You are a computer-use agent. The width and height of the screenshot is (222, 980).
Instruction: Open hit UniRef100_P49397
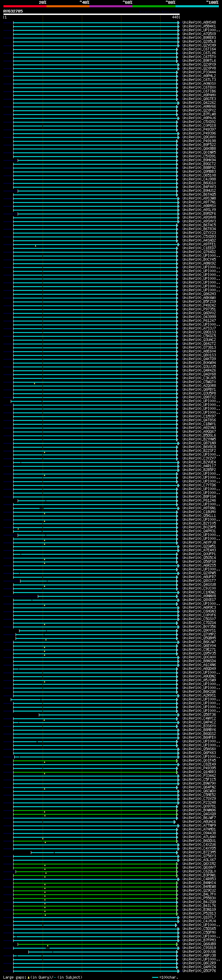199,129
